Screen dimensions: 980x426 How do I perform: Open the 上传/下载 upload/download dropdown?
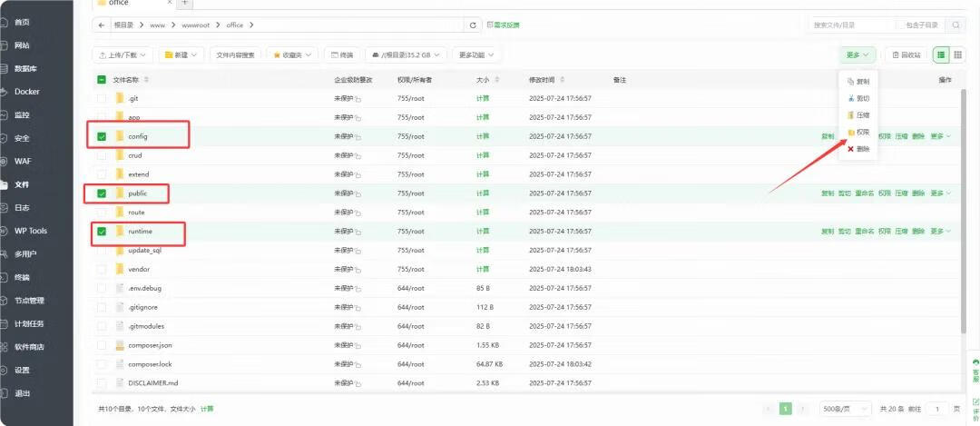122,55
